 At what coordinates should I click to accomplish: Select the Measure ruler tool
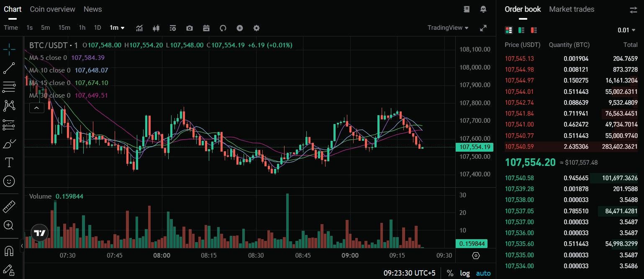[x=9, y=206]
